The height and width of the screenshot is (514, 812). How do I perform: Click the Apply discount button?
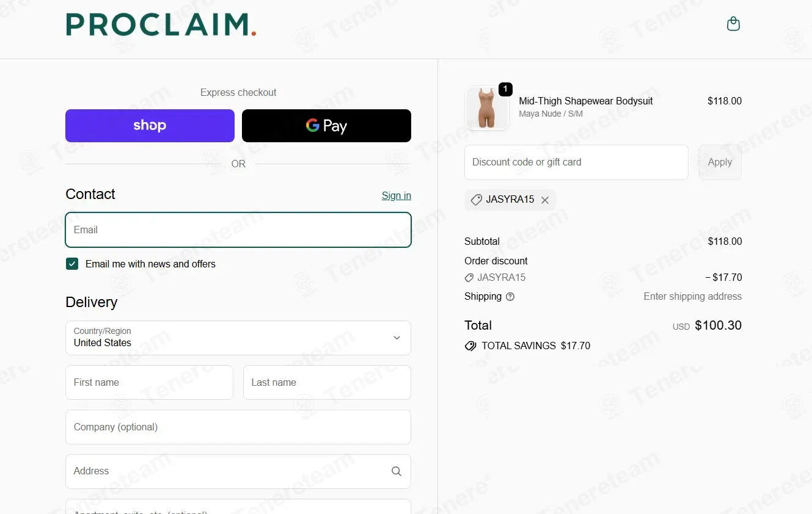coord(720,162)
